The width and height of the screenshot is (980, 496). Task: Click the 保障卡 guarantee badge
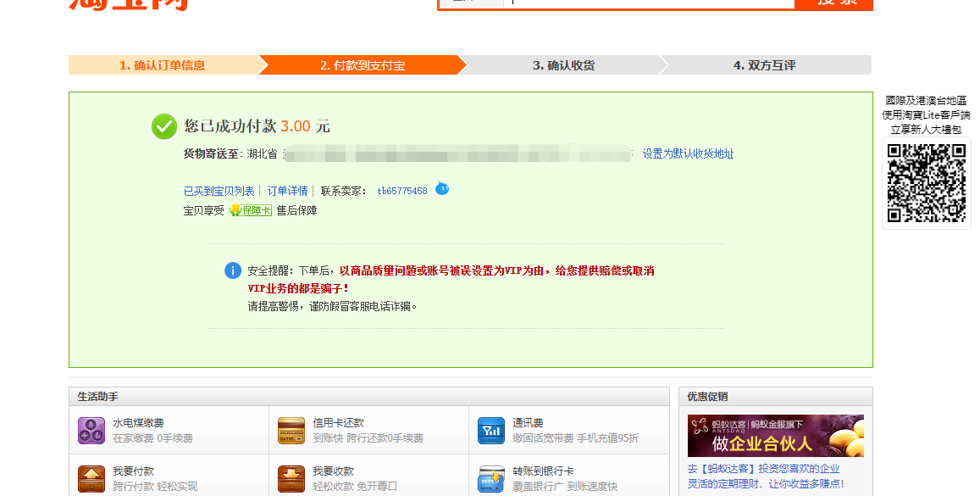pos(251,210)
